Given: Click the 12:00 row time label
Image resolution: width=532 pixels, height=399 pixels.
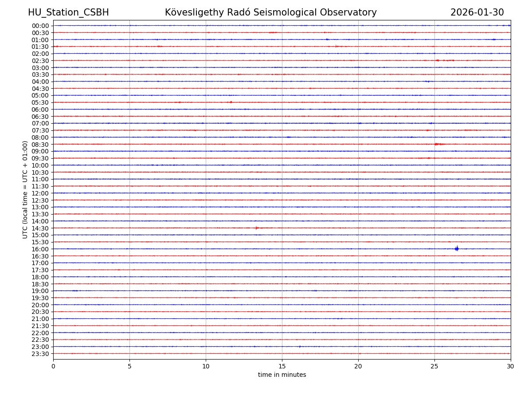Looking at the screenshot, I should coord(40,193).
